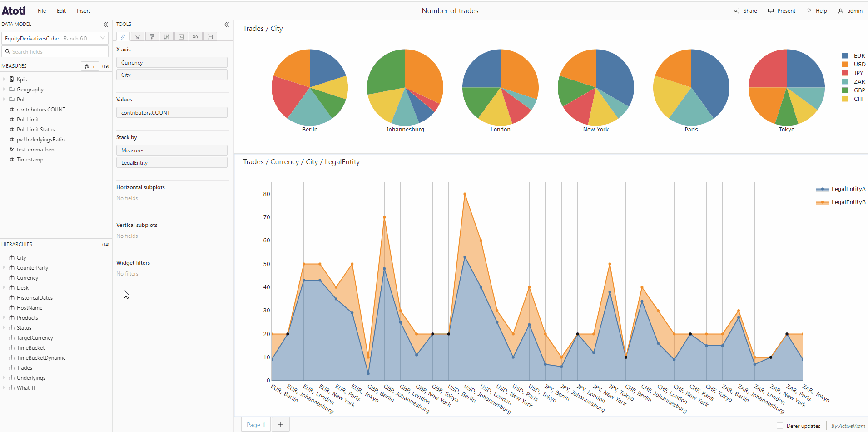Click the CHF color swatch in pie legend
The image size is (868, 432).
(x=845, y=99)
